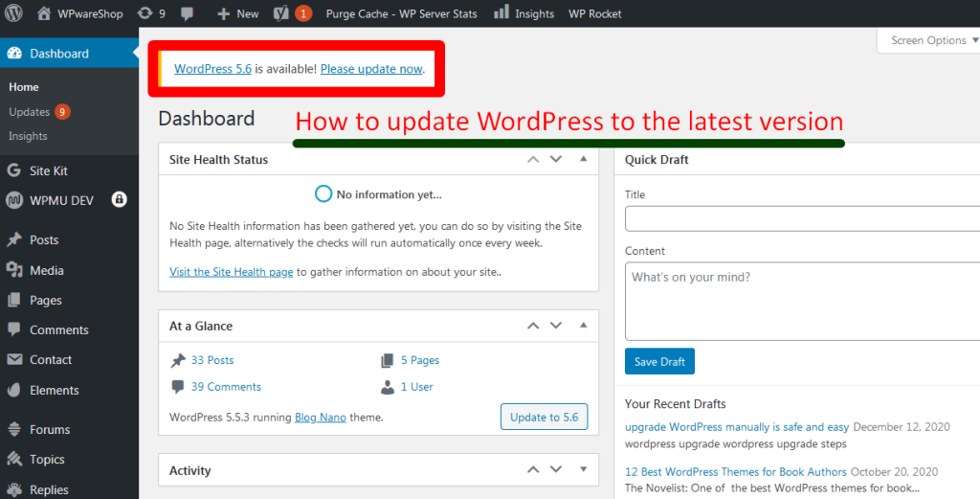
Task: Click the bubble icon beside 39 Comments
Action: [177, 387]
